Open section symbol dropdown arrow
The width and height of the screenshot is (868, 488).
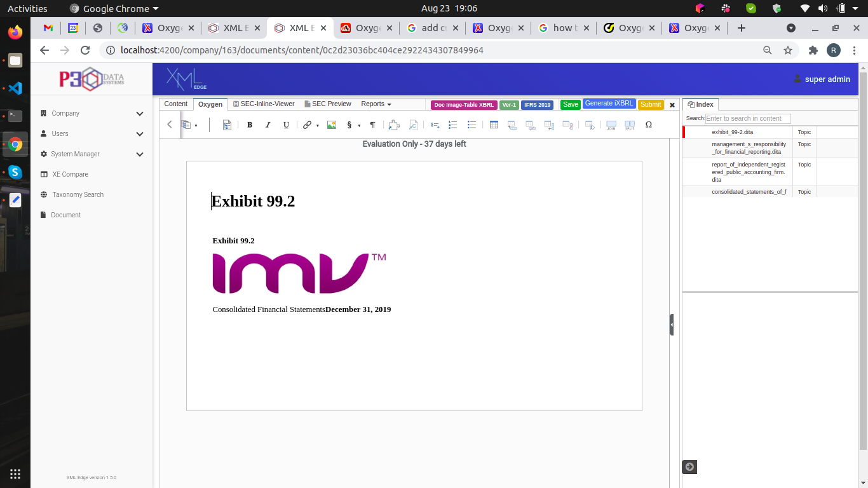click(359, 126)
